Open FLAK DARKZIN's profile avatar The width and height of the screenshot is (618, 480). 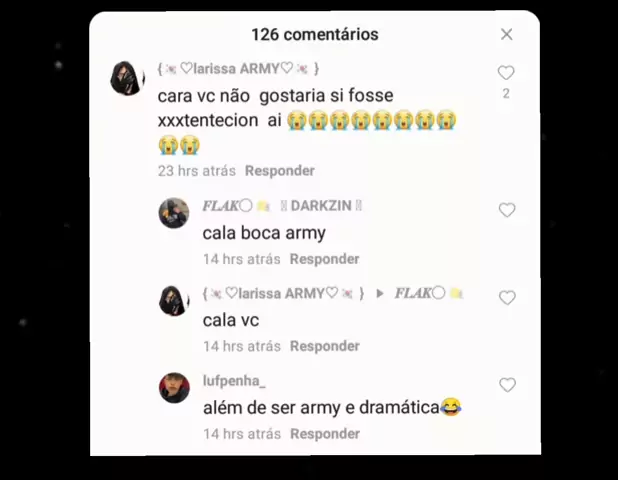click(174, 213)
